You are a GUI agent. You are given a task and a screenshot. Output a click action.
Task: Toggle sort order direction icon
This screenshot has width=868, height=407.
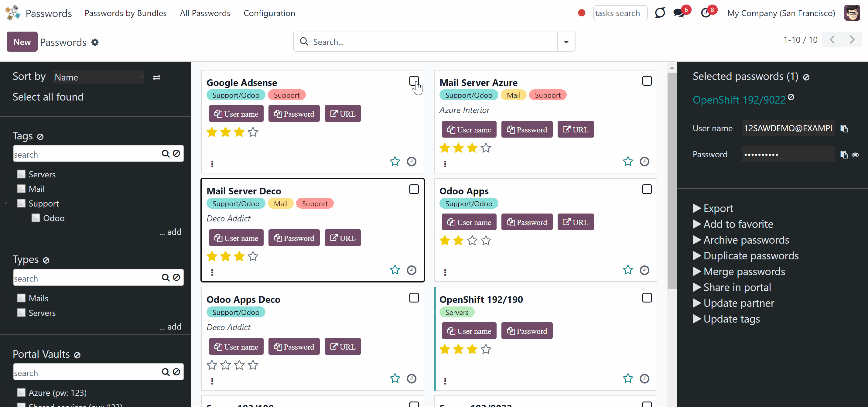point(156,77)
